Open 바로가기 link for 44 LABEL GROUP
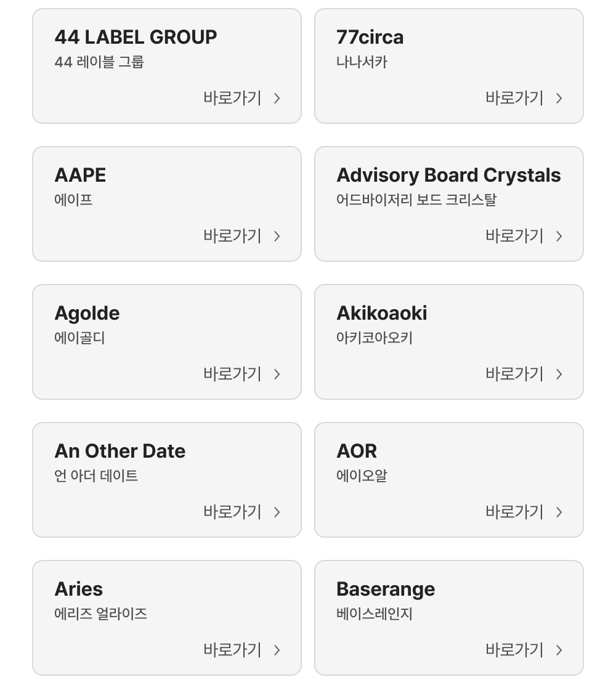616x693 pixels. pos(233,98)
